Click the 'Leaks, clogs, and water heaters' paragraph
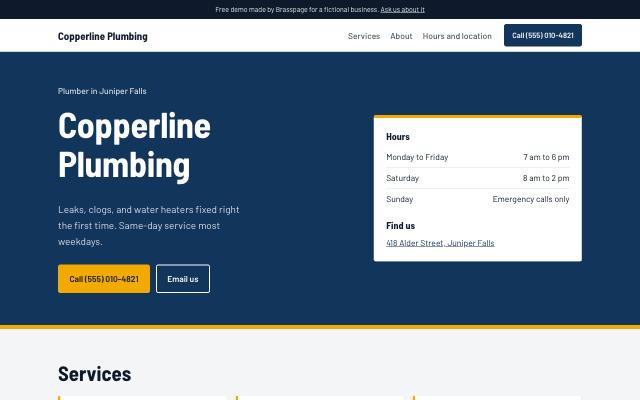The height and width of the screenshot is (400, 640). click(x=149, y=225)
